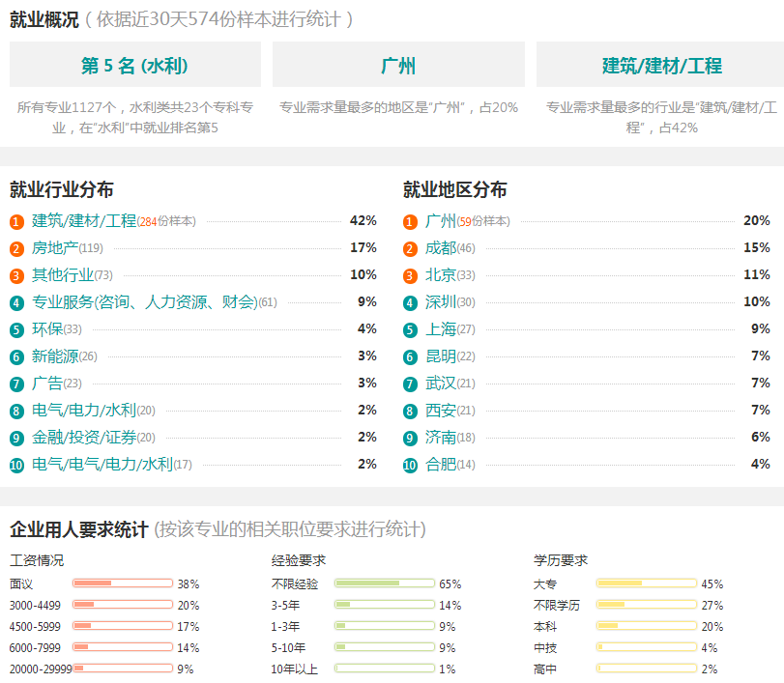Open the 广告 industry link
The height and width of the screenshot is (683, 784).
tap(47, 384)
